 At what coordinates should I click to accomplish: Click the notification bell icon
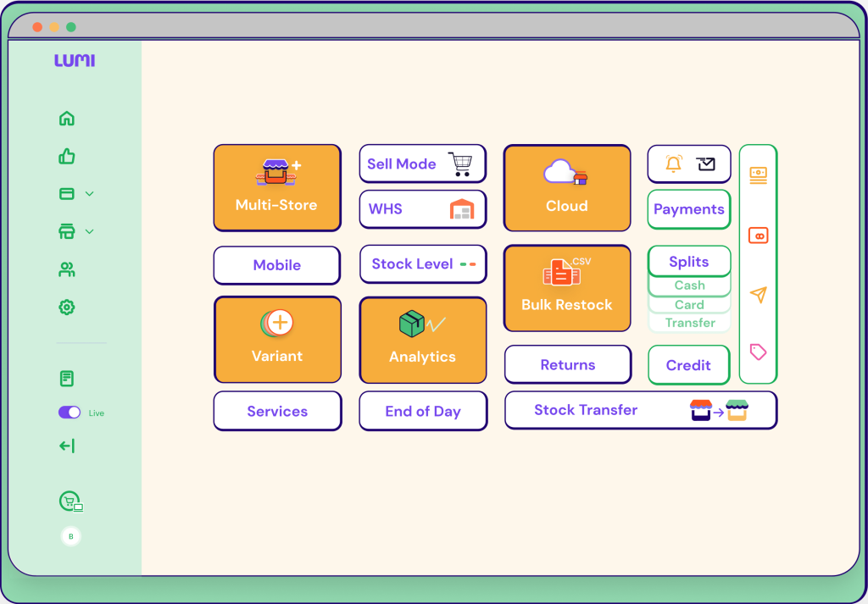pos(673,164)
